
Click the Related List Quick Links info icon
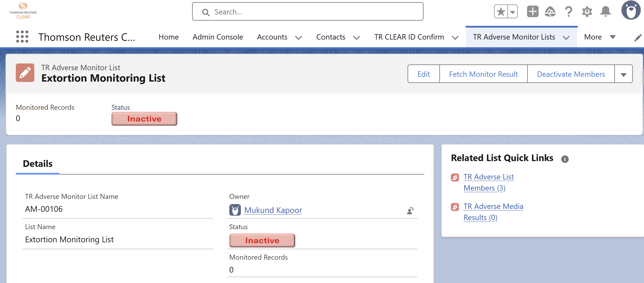[565, 159]
